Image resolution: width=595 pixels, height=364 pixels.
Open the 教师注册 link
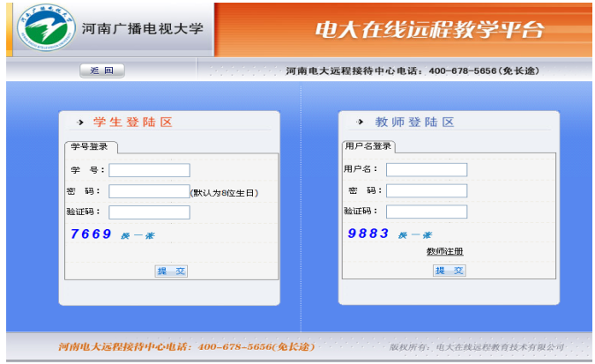pyautogui.click(x=445, y=251)
